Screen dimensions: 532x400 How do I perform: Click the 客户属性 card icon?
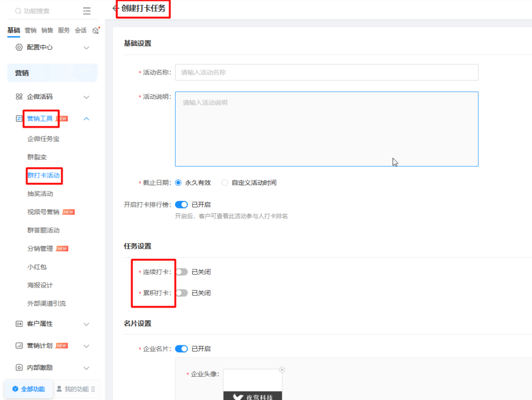tap(19, 324)
